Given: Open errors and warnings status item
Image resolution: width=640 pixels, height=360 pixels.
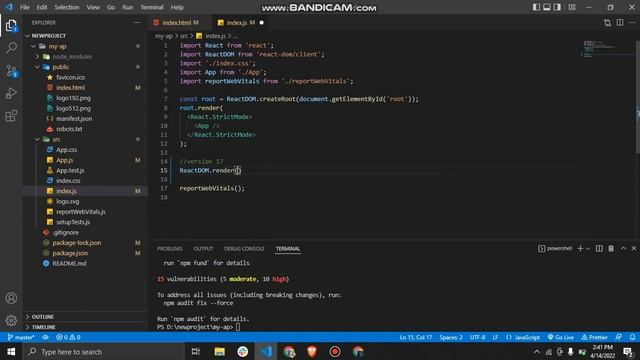Looking at the screenshot, I should [x=68, y=338].
